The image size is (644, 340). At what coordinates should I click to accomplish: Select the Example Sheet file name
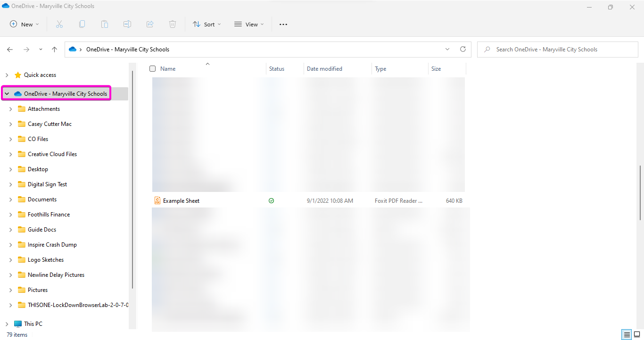(181, 201)
